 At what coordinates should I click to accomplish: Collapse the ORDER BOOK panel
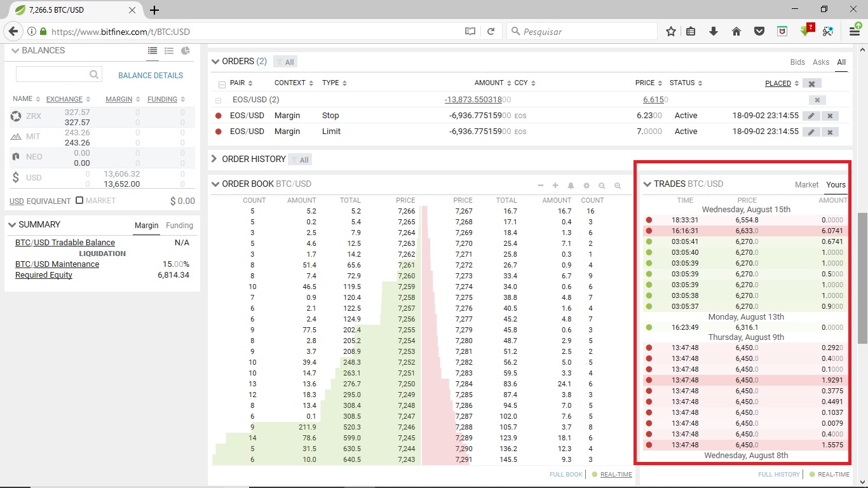coord(215,184)
